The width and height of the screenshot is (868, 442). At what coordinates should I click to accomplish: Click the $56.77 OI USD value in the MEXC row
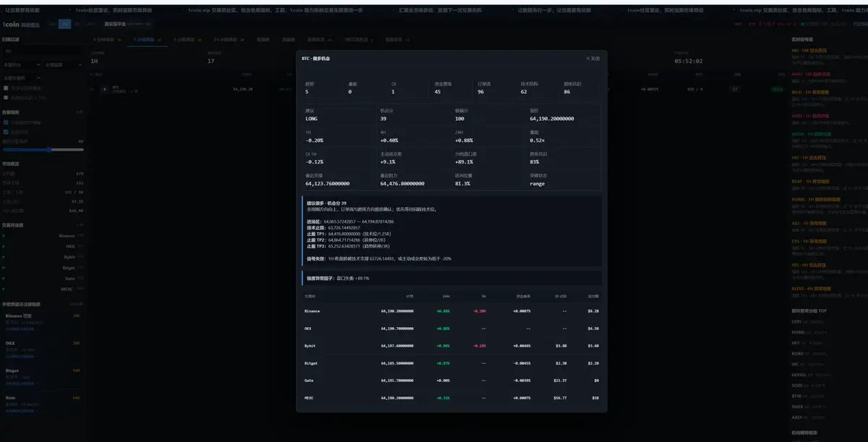point(560,398)
